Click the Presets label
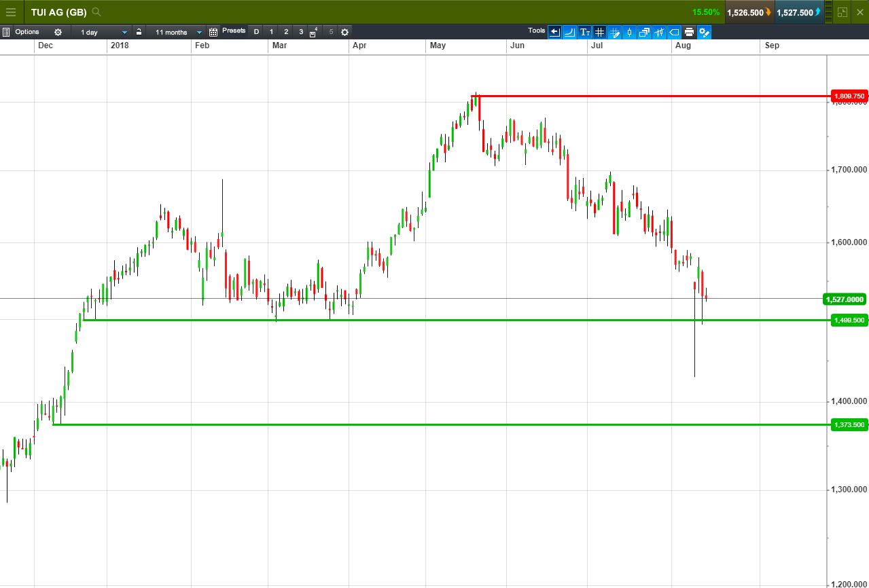 pos(234,31)
